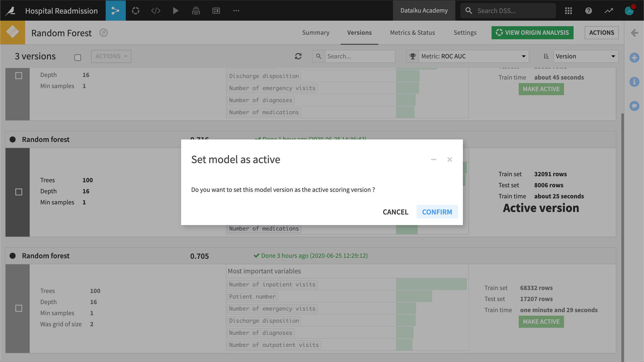Switch to the Settings tab
Viewport: 644px width, 362px height.
(465, 32)
